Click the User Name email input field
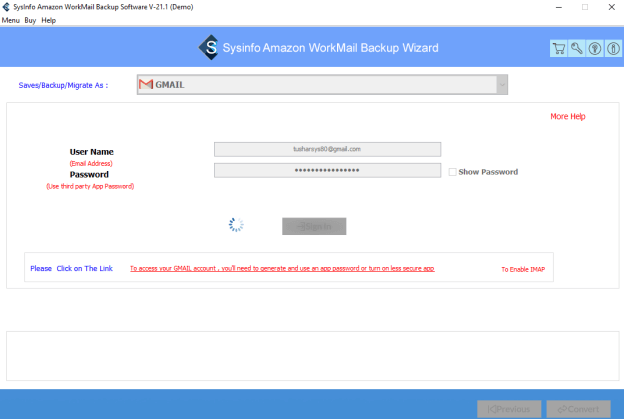 pyautogui.click(x=327, y=149)
